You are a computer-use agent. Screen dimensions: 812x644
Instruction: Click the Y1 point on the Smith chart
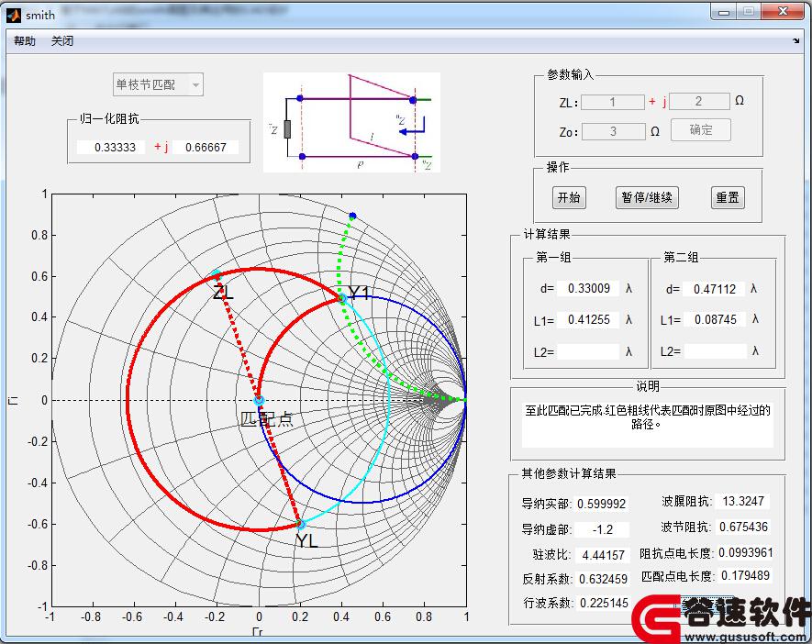[x=342, y=297]
